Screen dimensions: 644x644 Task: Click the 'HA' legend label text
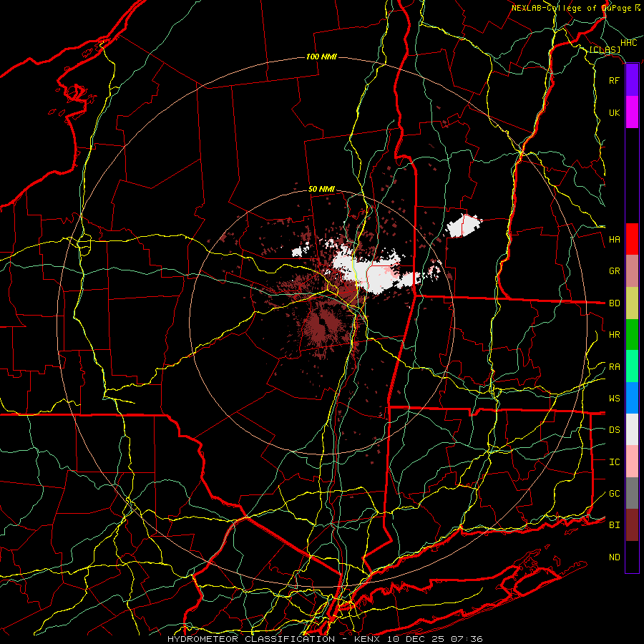[x=614, y=240]
